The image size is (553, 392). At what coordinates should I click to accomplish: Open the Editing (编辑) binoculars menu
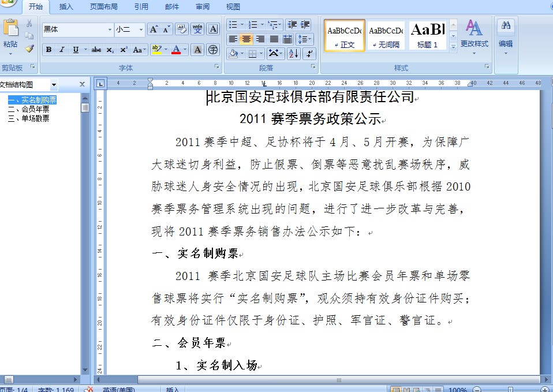point(506,37)
